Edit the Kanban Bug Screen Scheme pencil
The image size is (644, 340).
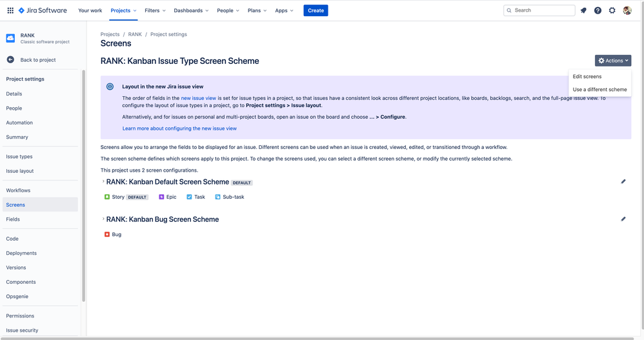pos(623,219)
